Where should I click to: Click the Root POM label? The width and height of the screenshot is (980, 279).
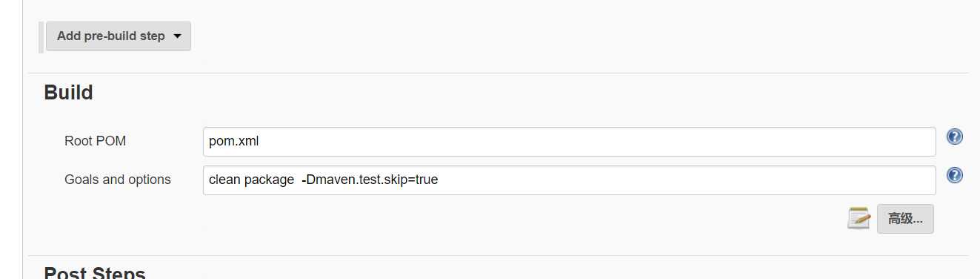coord(96,141)
